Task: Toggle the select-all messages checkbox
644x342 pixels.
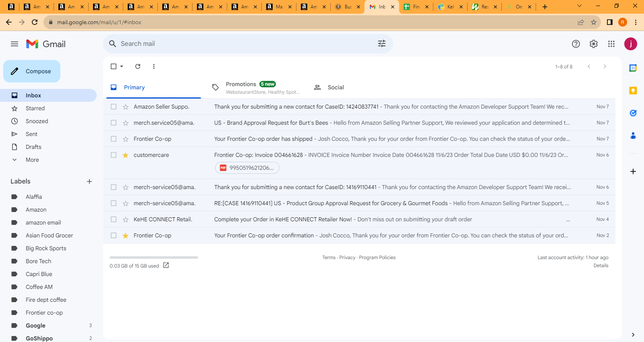Action: (114, 66)
